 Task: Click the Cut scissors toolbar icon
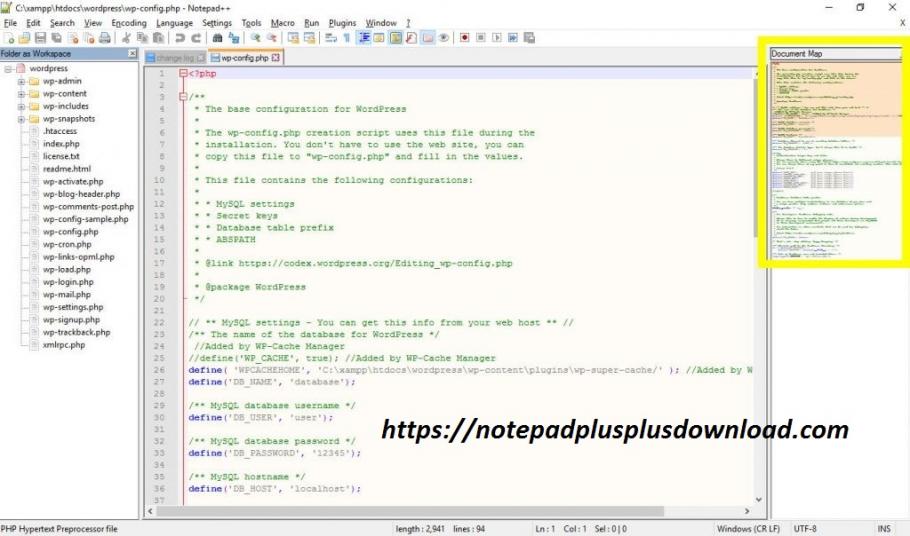click(x=127, y=38)
